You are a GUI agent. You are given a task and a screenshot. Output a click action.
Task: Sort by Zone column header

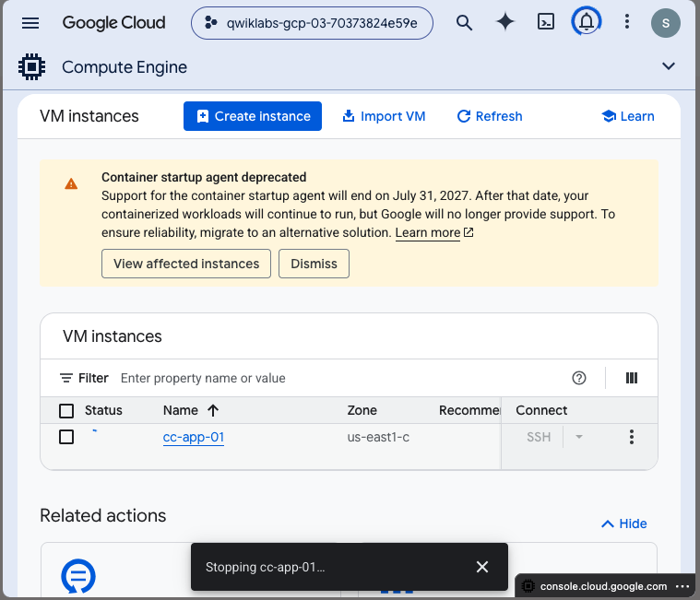[x=362, y=410]
